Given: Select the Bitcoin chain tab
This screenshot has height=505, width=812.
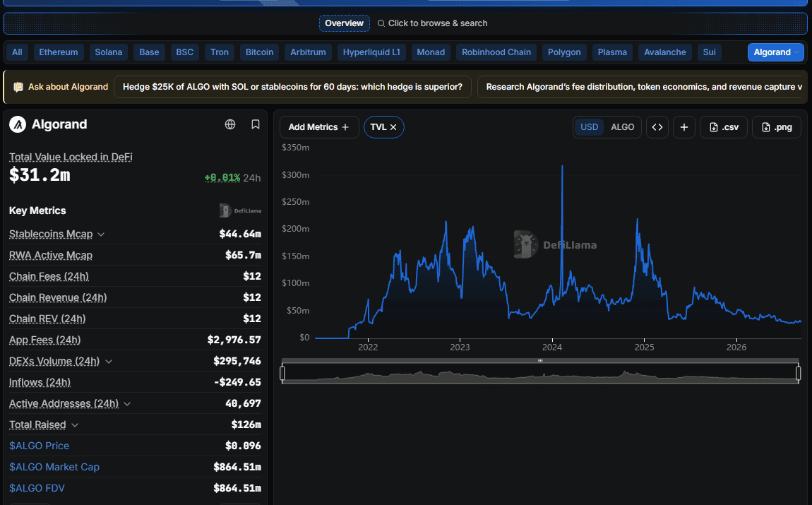Looking at the screenshot, I should [x=259, y=52].
